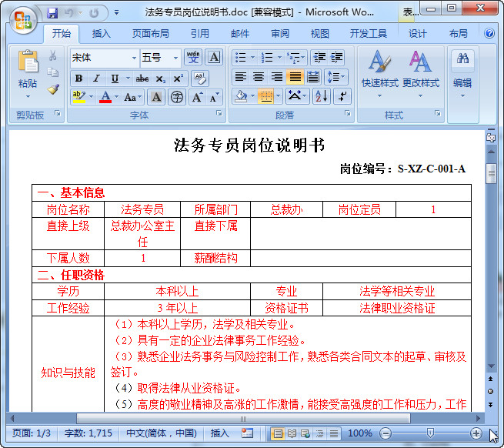
Task: Open the font name dropdown (宋体)
Action: 134,58
